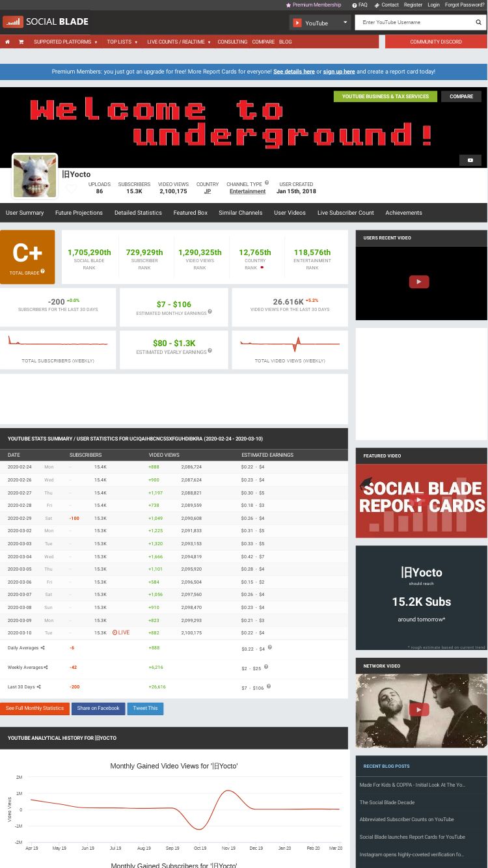Viewport: 488px width, 868px height.
Task: Click the Register link
Action: [413, 5]
